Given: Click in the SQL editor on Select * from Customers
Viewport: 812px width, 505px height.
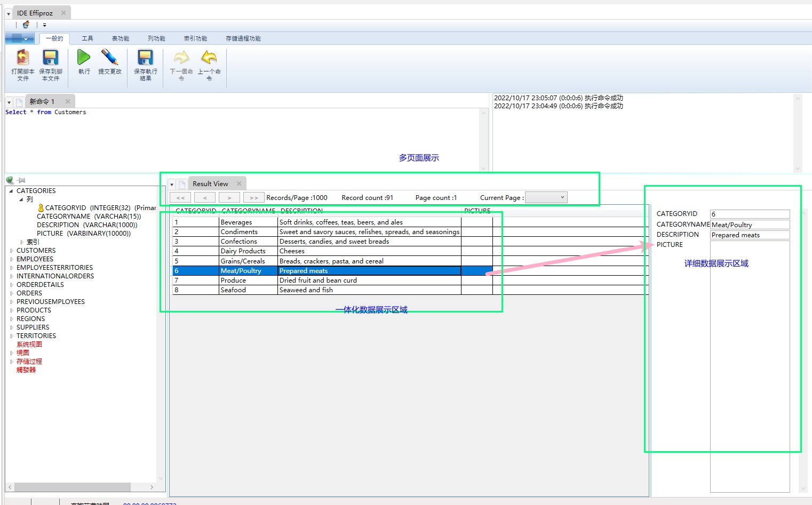Looking at the screenshot, I should point(46,112).
